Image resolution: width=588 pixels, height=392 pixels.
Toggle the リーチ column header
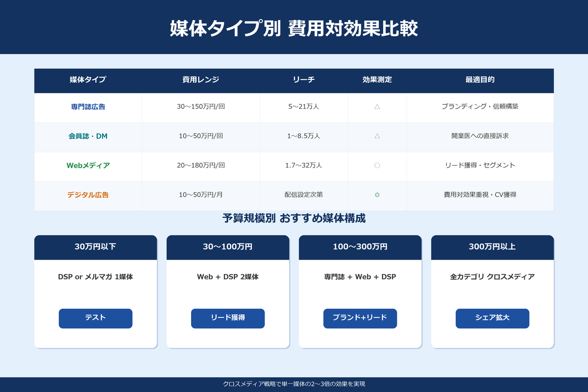tap(303, 80)
